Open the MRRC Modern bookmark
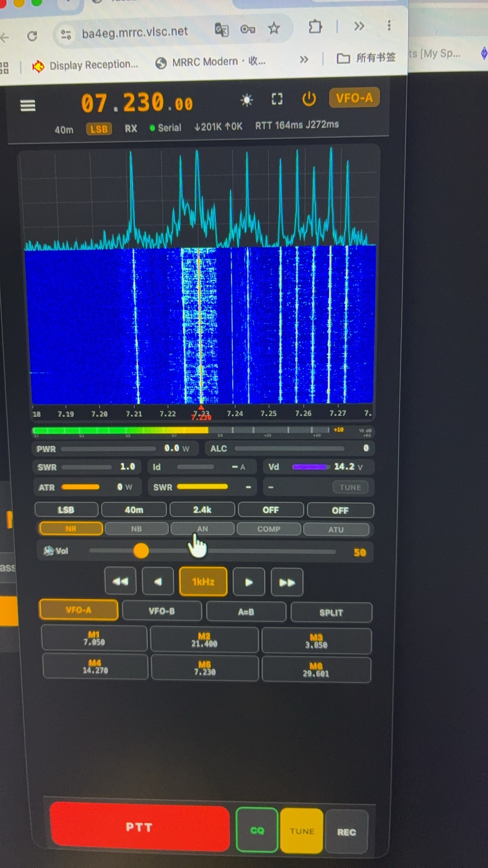This screenshot has width=488, height=868. pyautogui.click(x=210, y=61)
